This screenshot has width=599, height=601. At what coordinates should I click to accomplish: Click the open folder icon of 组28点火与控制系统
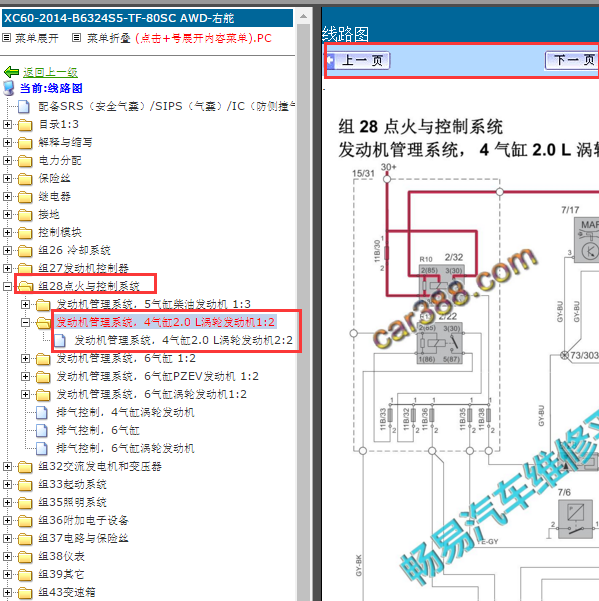click(x=25, y=286)
